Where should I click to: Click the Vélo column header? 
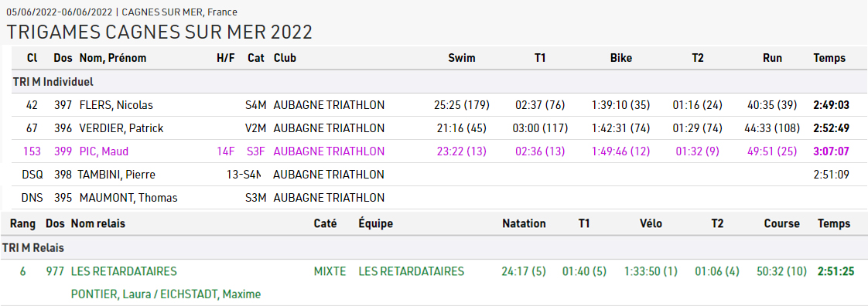pyautogui.click(x=651, y=223)
